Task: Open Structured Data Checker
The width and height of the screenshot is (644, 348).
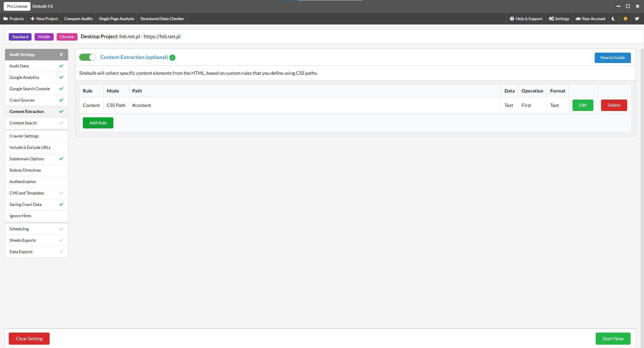Action: 162,19
